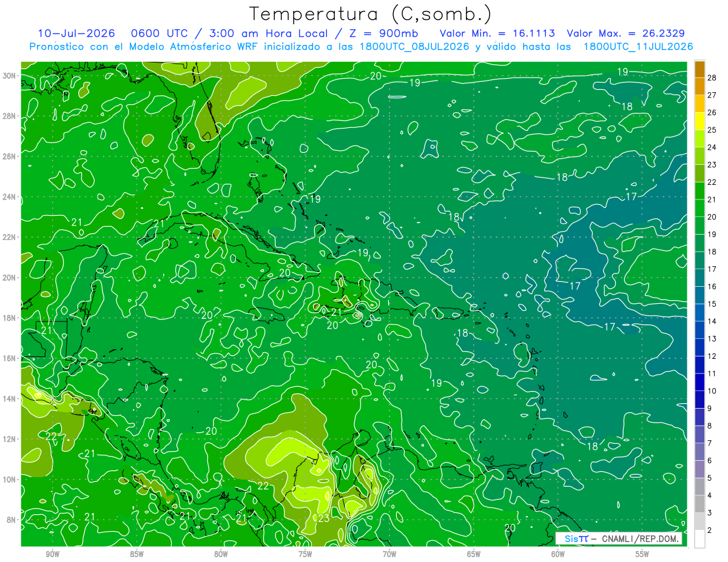The image size is (728, 562).
Task: Click legend swatch between values 9 and 10
Action: 699,400
